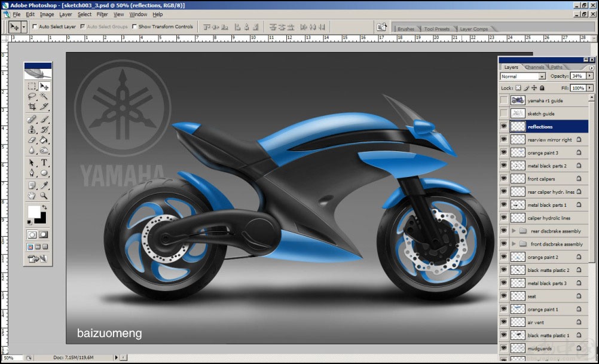Image resolution: width=599 pixels, height=364 pixels.
Task: Select the Lasso tool
Action: [x=32, y=96]
